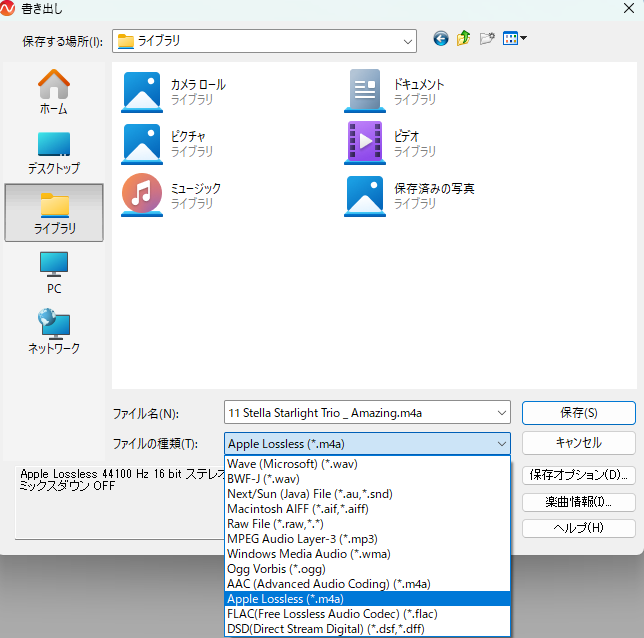Expand the file name history dropdown
The width and height of the screenshot is (644, 638).
coord(501,413)
